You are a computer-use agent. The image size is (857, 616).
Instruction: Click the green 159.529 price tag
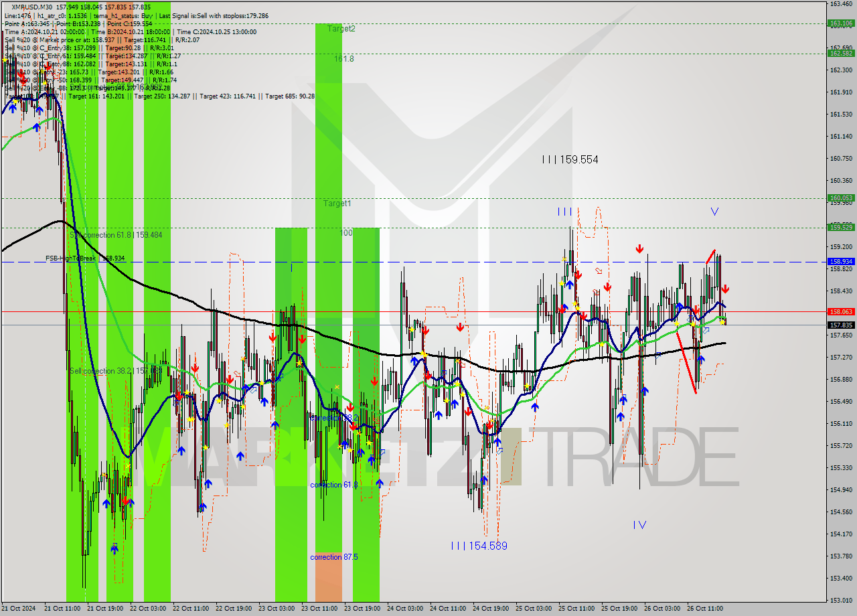point(841,227)
